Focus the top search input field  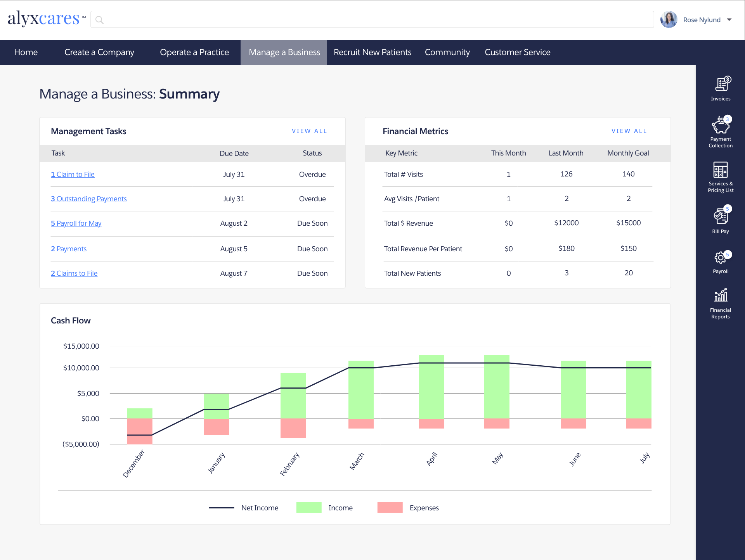click(372, 20)
